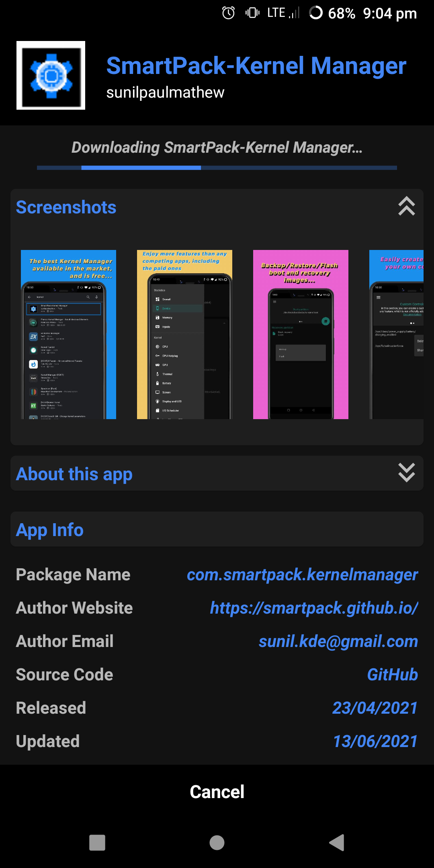Expand the About this app section

(x=406, y=473)
